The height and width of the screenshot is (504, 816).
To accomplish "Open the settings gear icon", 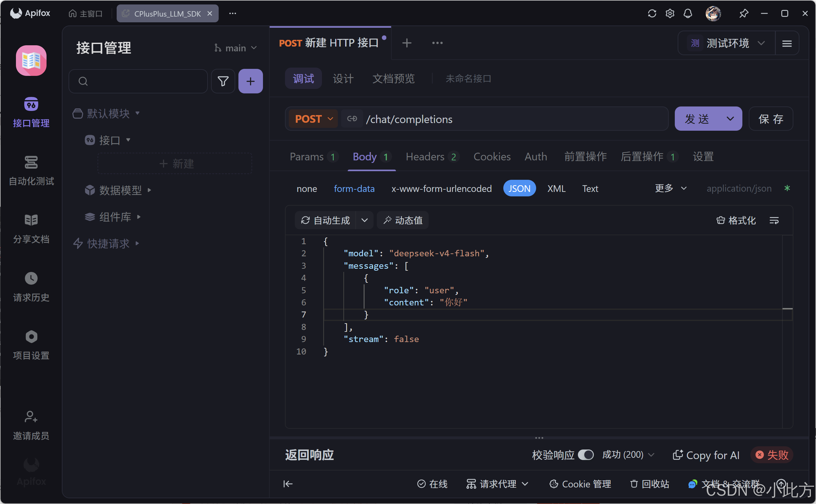I will coord(670,13).
